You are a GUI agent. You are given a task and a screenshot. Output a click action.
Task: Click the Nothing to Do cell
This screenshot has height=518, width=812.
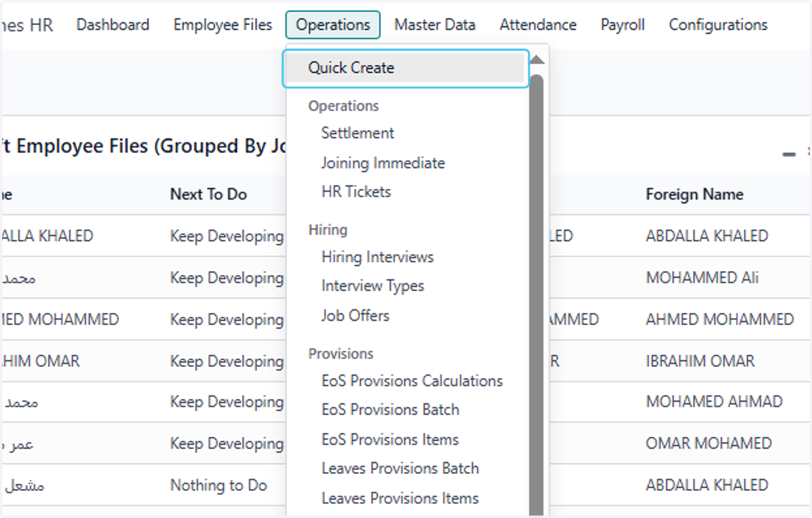219,485
